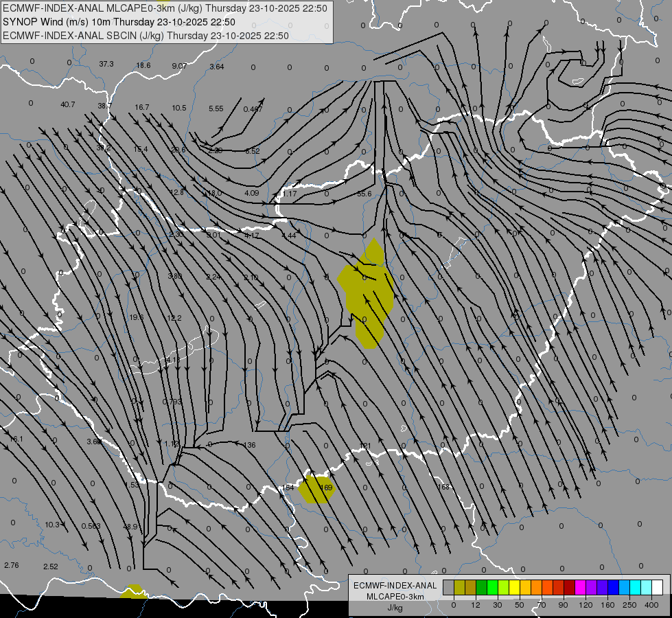Click the gray swatch in the color bar

(x=449, y=587)
